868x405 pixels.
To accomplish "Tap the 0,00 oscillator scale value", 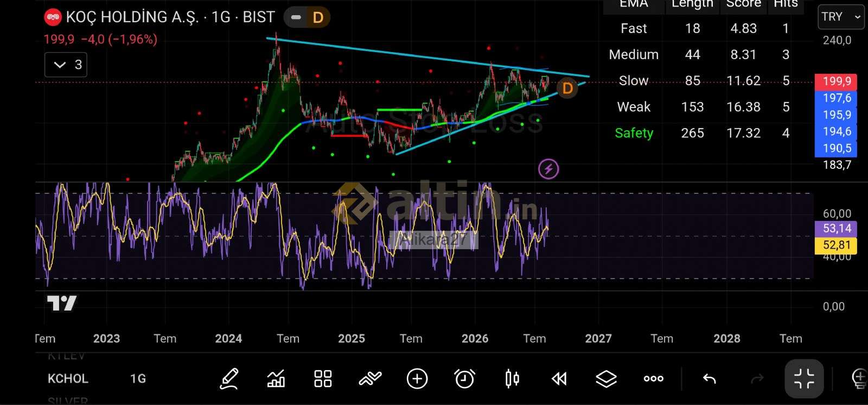I will tap(834, 307).
